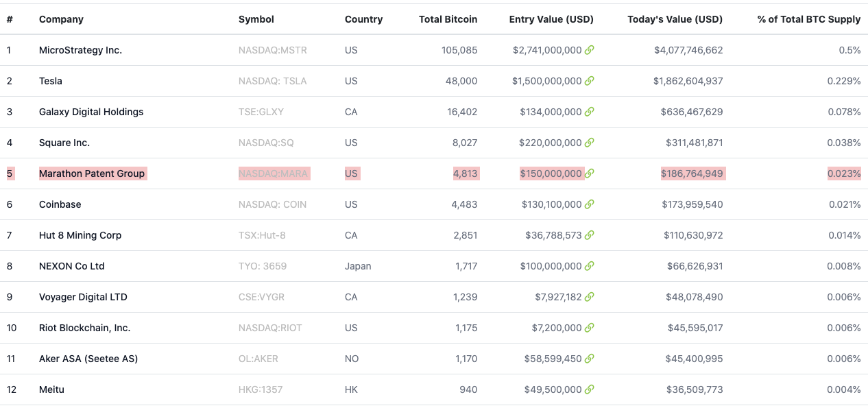This screenshot has height=408, width=868.
Task: Select the highlighted Marathon Patent Group name
Action: tap(92, 173)
